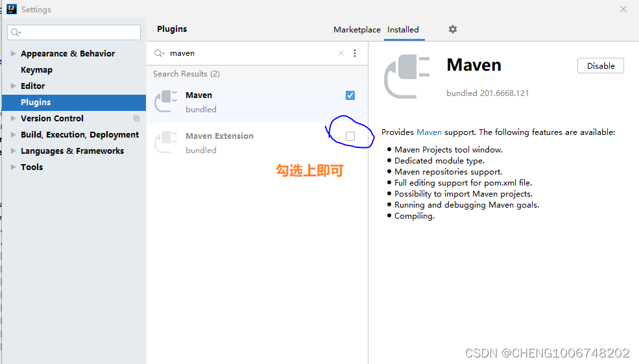Select Plugins in settings tree
639x364 pixels.
(x=74, y=103)
